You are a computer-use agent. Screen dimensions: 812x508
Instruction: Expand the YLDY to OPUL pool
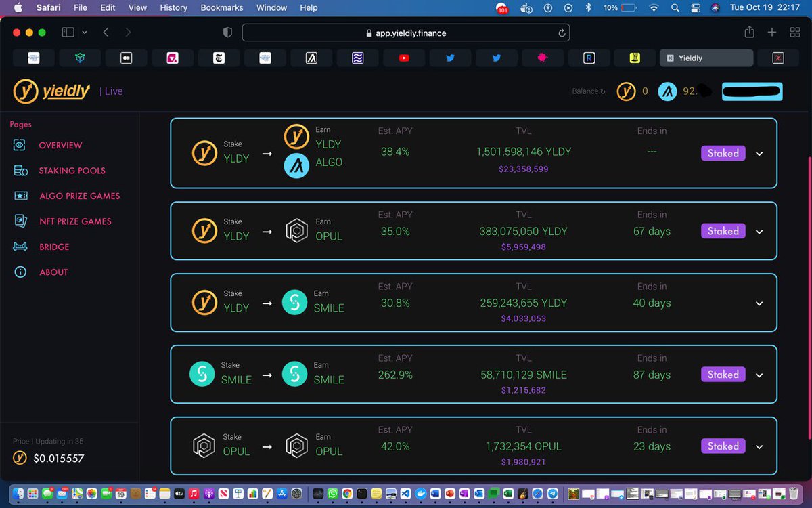point(759,232)
